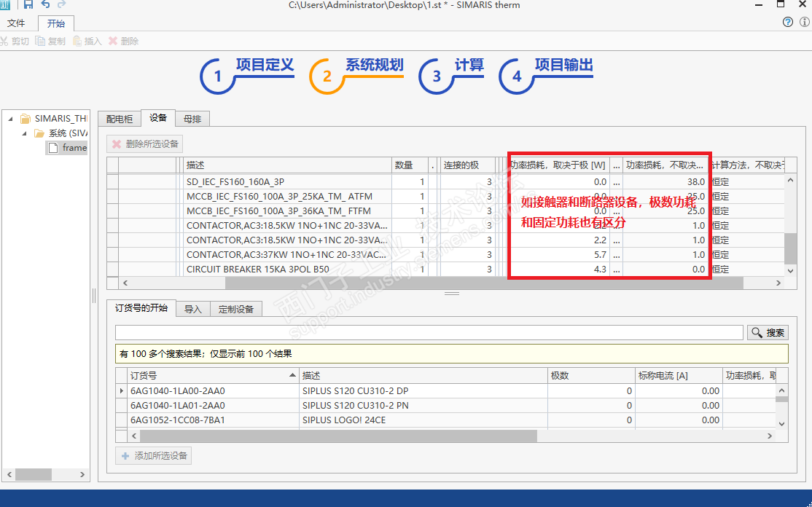Go to step 3 计算
812x507 pixels.
click(x=452, y=76)
